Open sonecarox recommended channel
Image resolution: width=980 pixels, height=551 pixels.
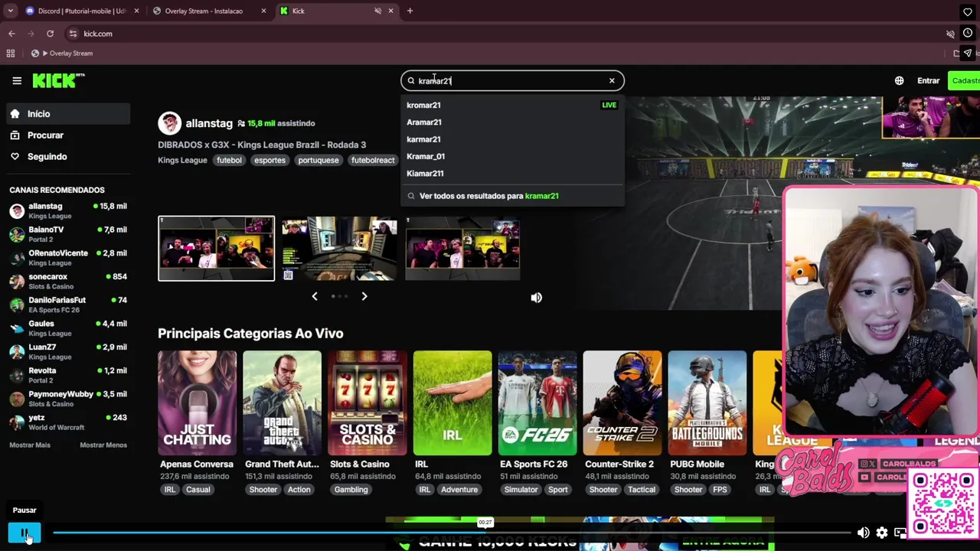pos(67,281)
